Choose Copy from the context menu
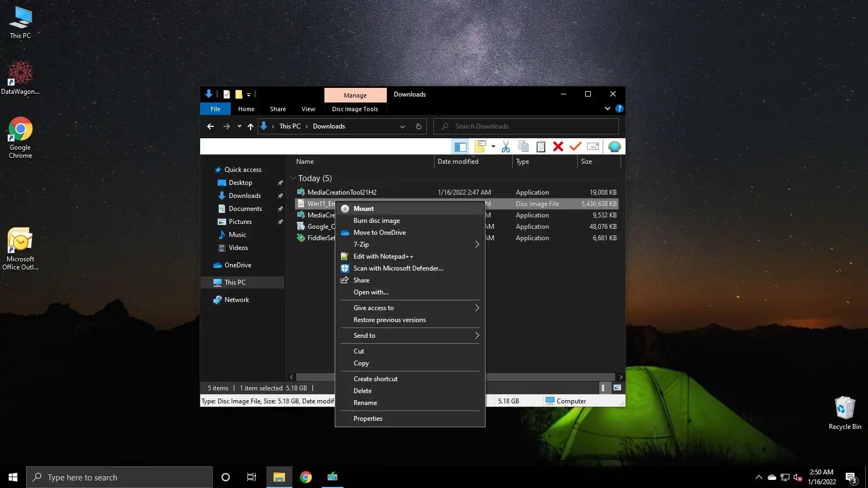 [x=410, y=363]
